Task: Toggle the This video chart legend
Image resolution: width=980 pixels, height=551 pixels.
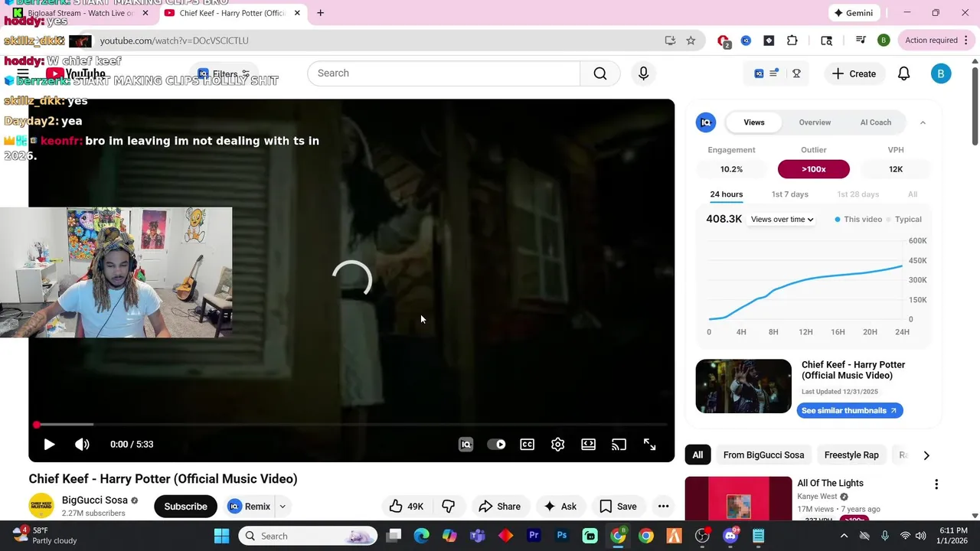Action: coord(858,220)
